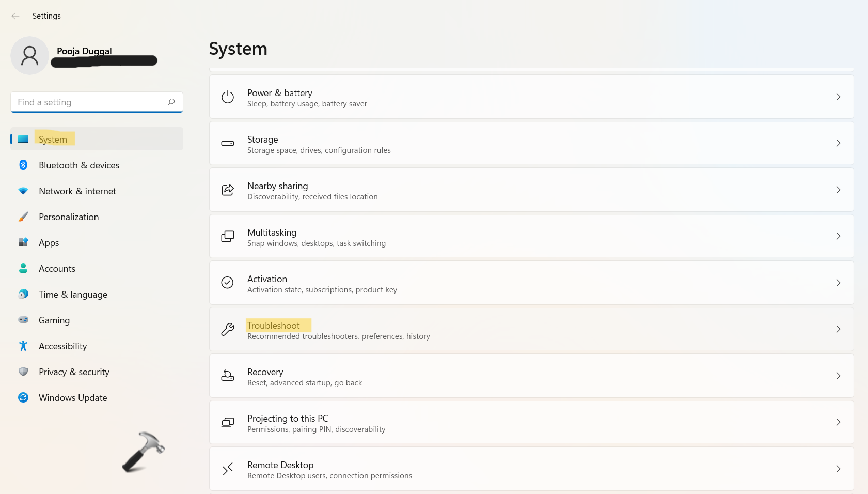868x494 pixels.
Task: Click the Power & battery icon
Action: click(x=228, y=97)
